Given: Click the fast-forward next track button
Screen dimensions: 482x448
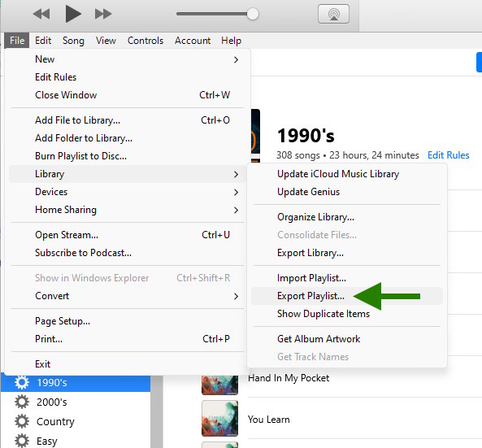Looking at the screenshot, I should tap(103, 14).
